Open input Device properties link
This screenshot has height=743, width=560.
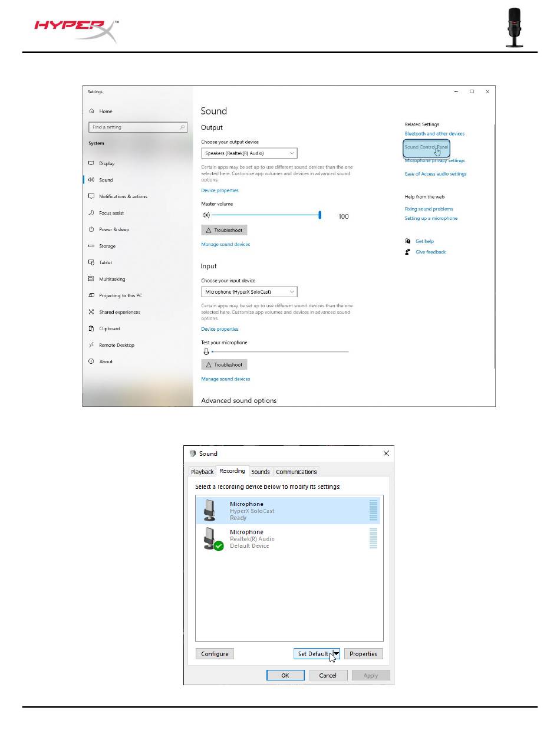[x=220, y=329]
